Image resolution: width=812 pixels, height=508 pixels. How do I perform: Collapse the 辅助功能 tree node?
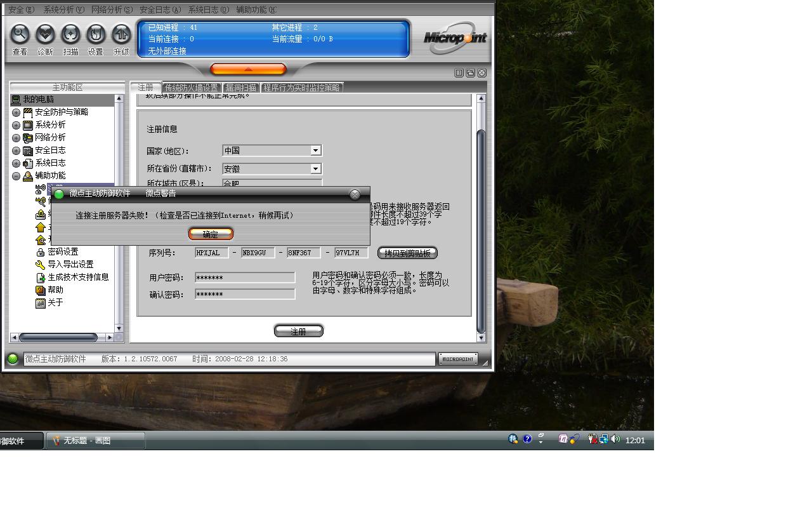tap(16, 176)
